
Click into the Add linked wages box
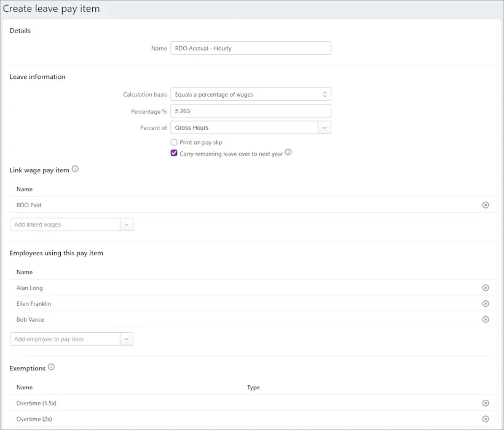click(65, 225)
